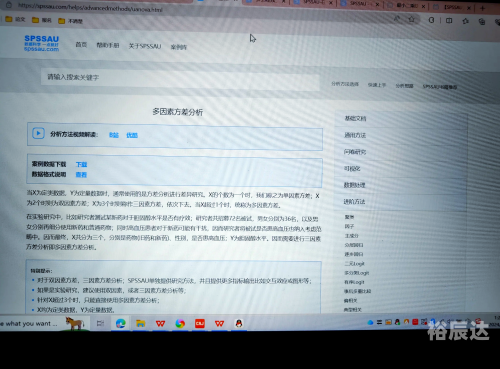Open the 案例库 navigation item
This screenshot has width=500, height=369.
(x=179, y=47)
